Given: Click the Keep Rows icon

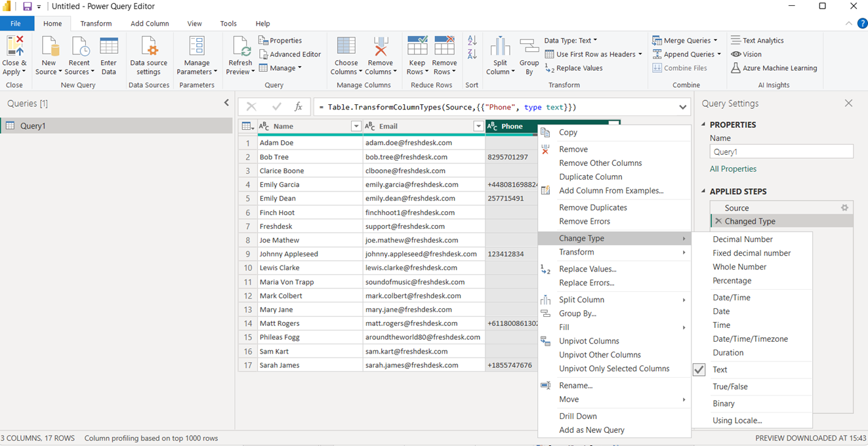Looking at the screenshot, I should point(417,47).
